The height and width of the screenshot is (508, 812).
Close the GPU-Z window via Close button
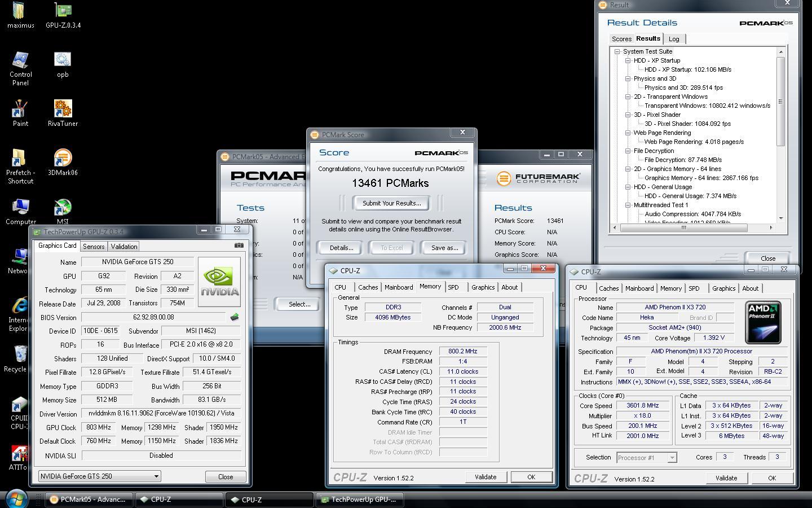point(226,476)
